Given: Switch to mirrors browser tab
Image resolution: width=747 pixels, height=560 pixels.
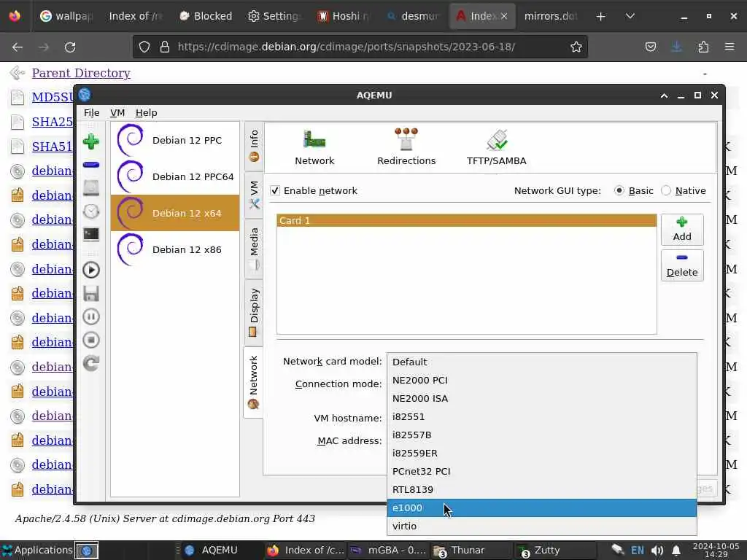Looking at the screenshot, I should (551, 16).
